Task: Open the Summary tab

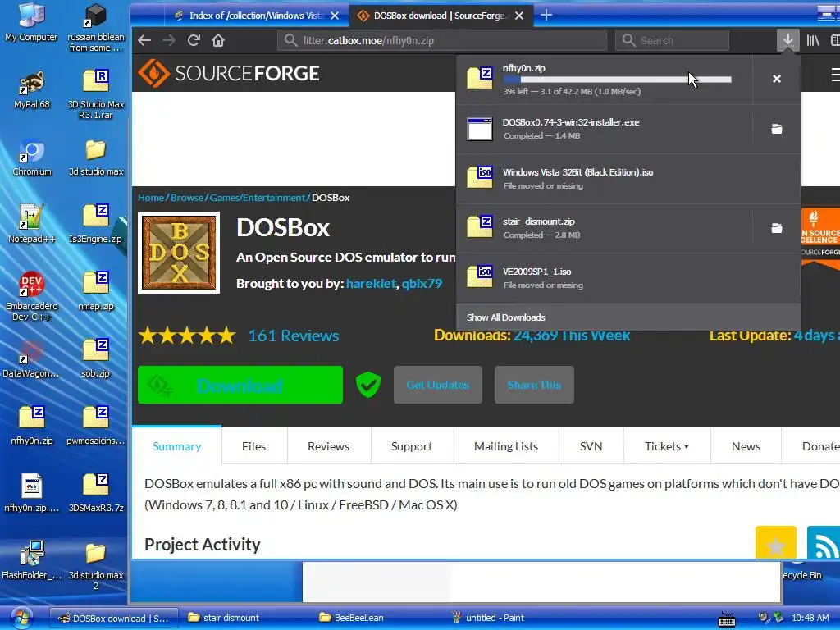Action: (x=177, y=446)
